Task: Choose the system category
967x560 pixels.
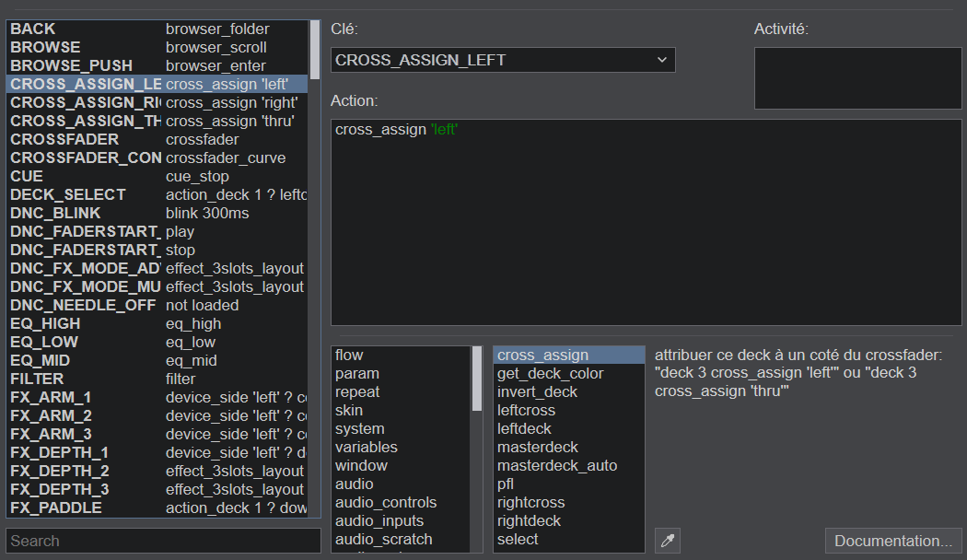Action: [401, 429]
